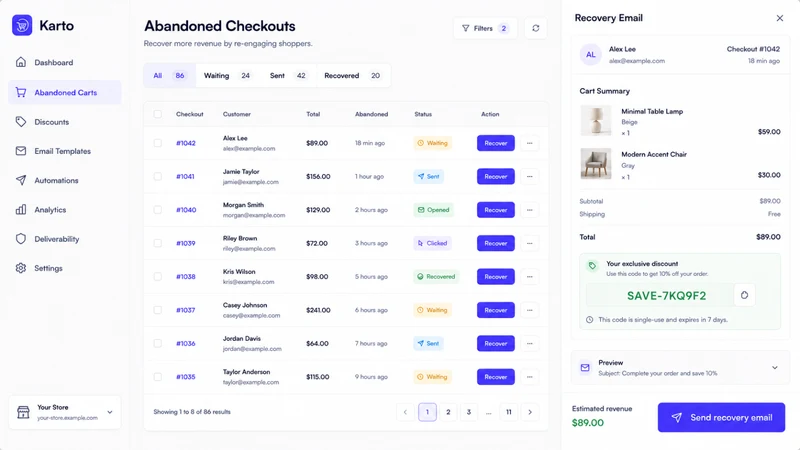Click the Total column header
The width and height of the screenshot is (800, 450).
click(313, 114)
